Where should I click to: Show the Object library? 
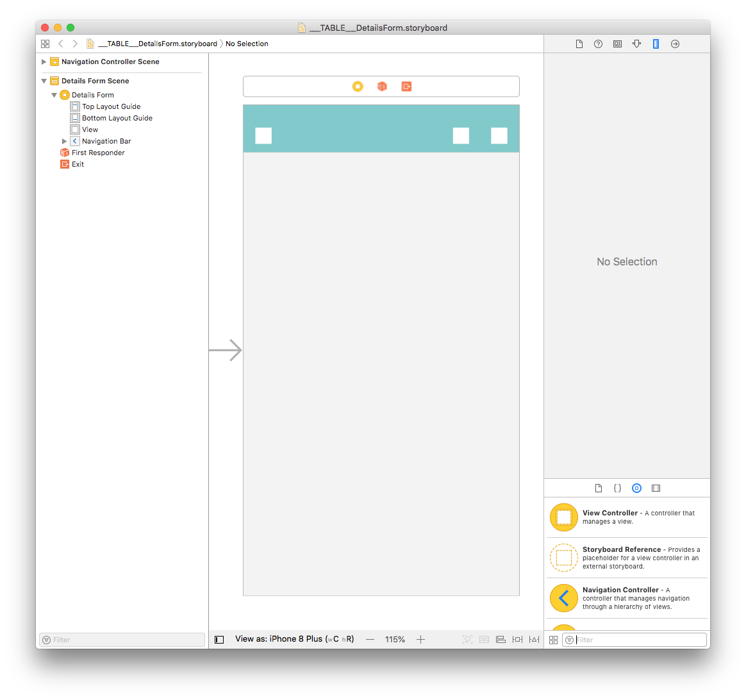(636, 488)
